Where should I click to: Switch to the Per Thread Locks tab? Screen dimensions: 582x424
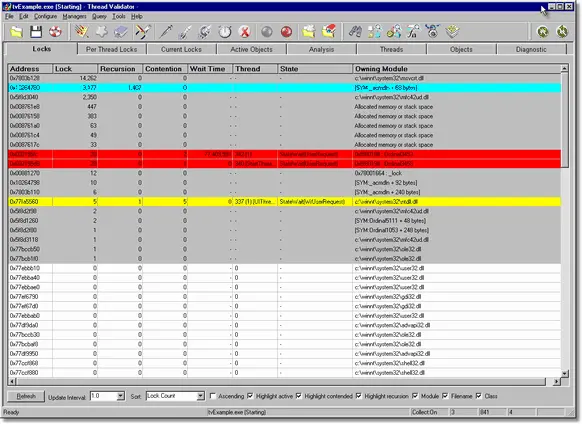coord(111,49)
